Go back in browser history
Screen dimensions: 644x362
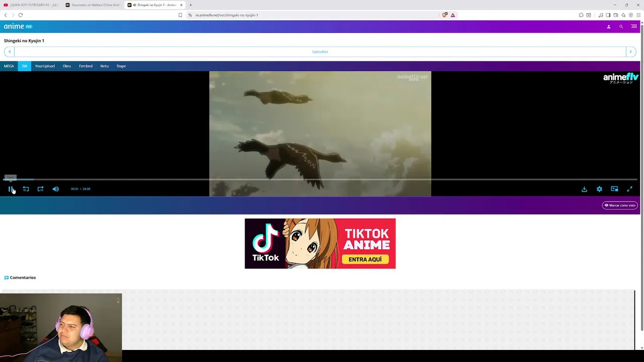6,15
